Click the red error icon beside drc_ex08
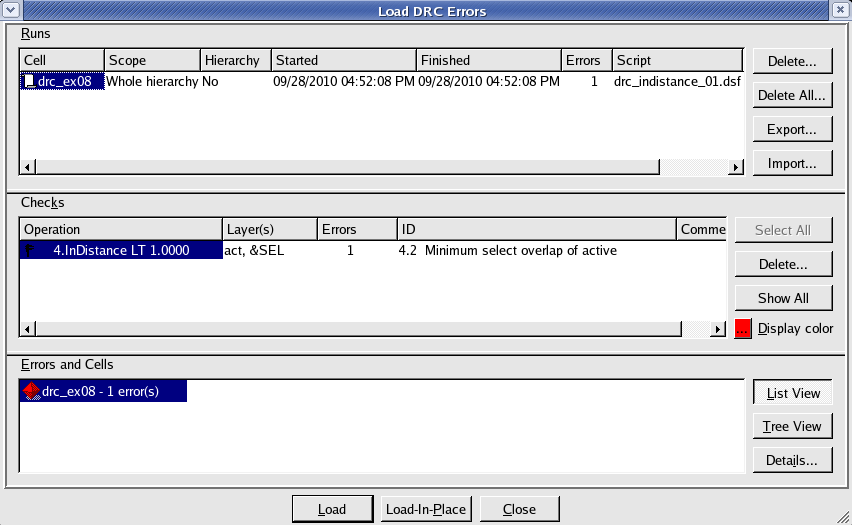The width and height of the screenshot is (852, 525). click(31, 392)
